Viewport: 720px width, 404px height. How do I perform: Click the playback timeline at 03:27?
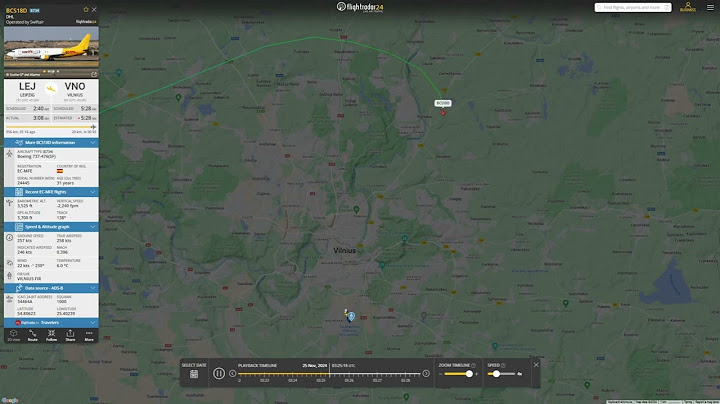coord(377,375)
